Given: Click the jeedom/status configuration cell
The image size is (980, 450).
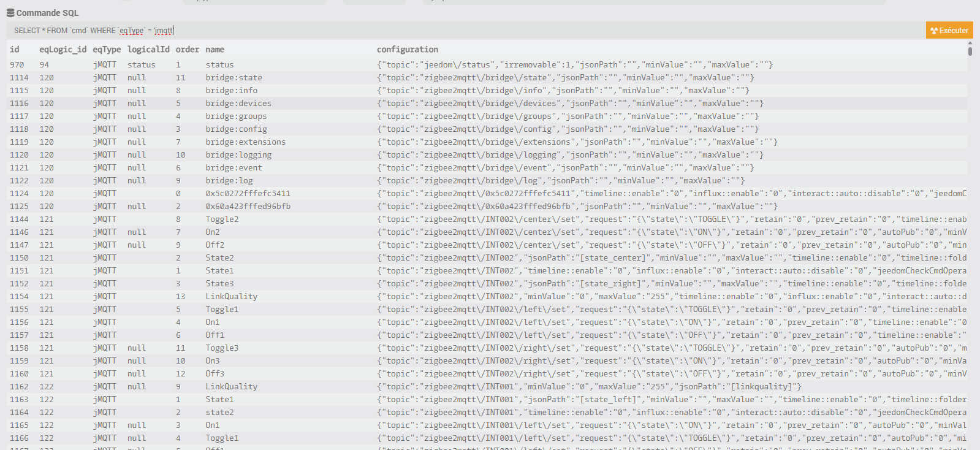Looking at the screenshot, I should point(575,65).
